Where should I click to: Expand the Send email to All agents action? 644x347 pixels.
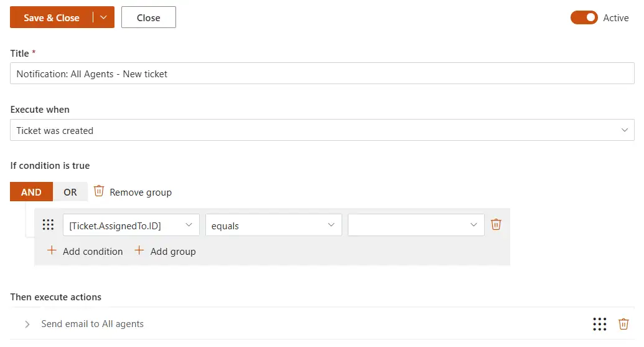[27, 325]
